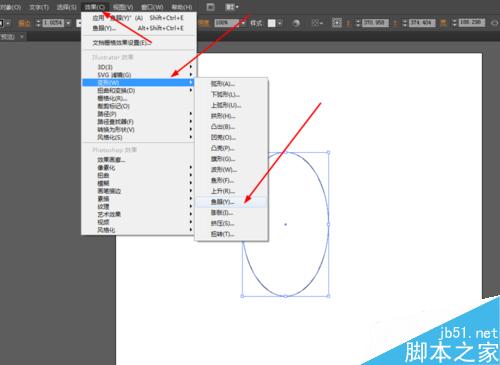The width and height of the screenshot is (500, 365).
Task: Click the X coordinate value field
Action: (375, 23)
